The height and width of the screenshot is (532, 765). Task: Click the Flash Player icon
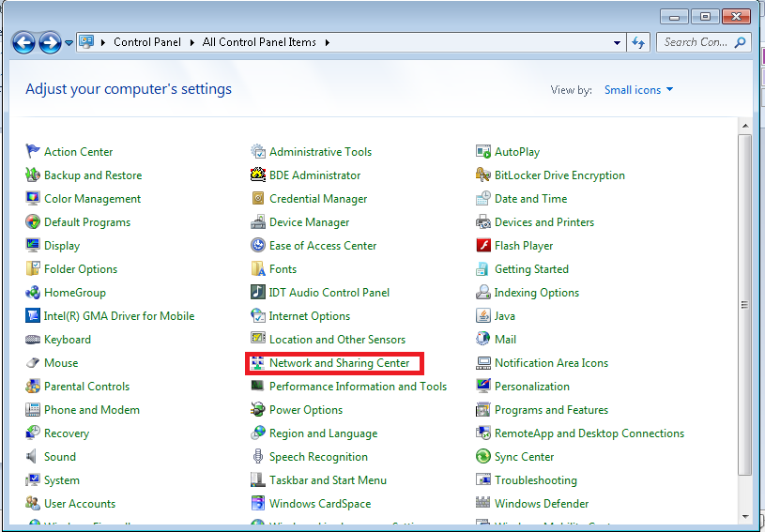pos(483,245)
